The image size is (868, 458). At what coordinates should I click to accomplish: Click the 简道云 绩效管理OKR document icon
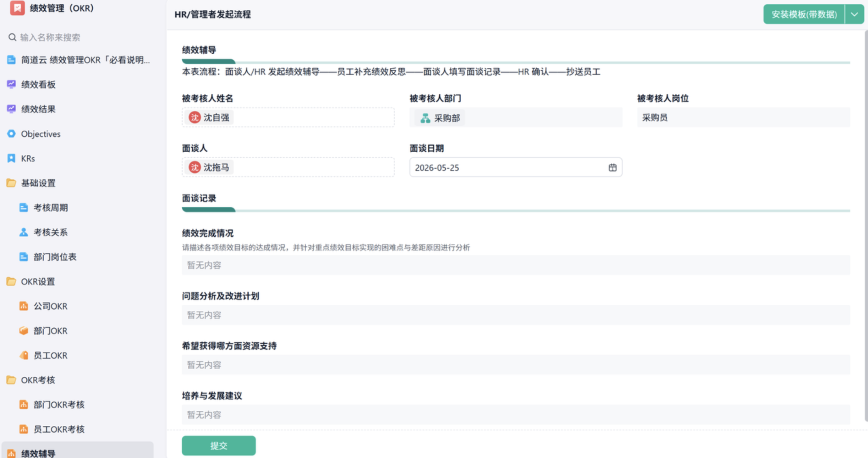[x=11, y=60]
